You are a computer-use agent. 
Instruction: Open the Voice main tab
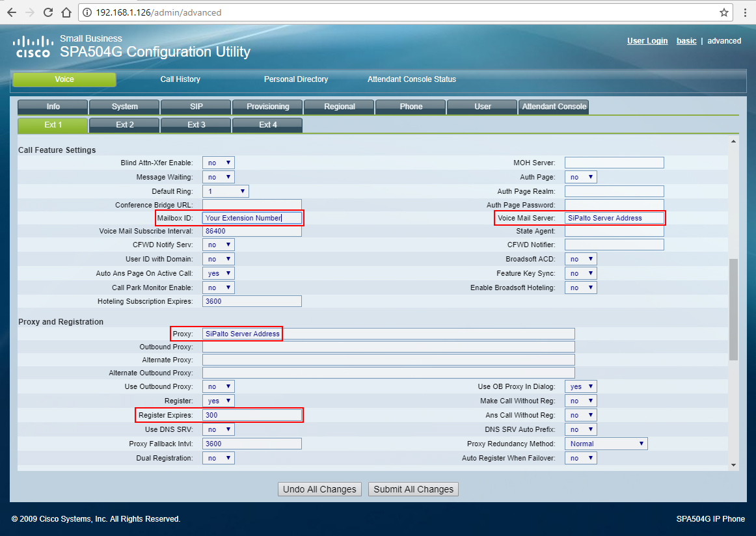(64, 79)
